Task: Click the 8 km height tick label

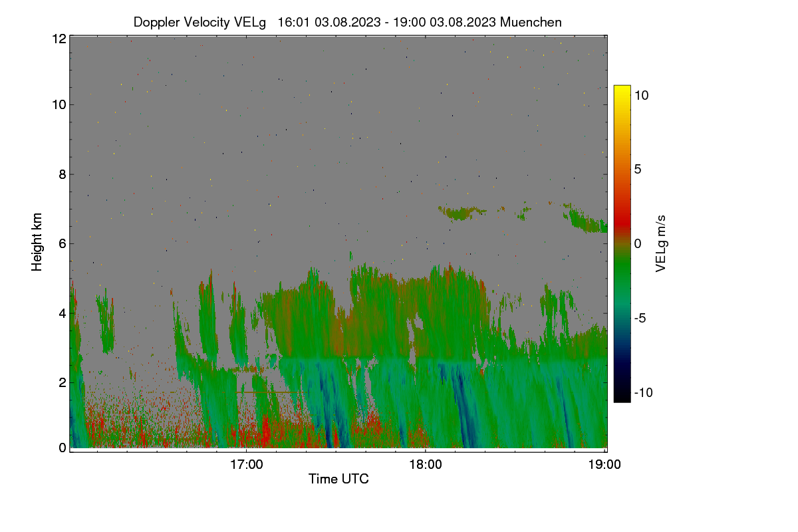Action: pos(63,174)
